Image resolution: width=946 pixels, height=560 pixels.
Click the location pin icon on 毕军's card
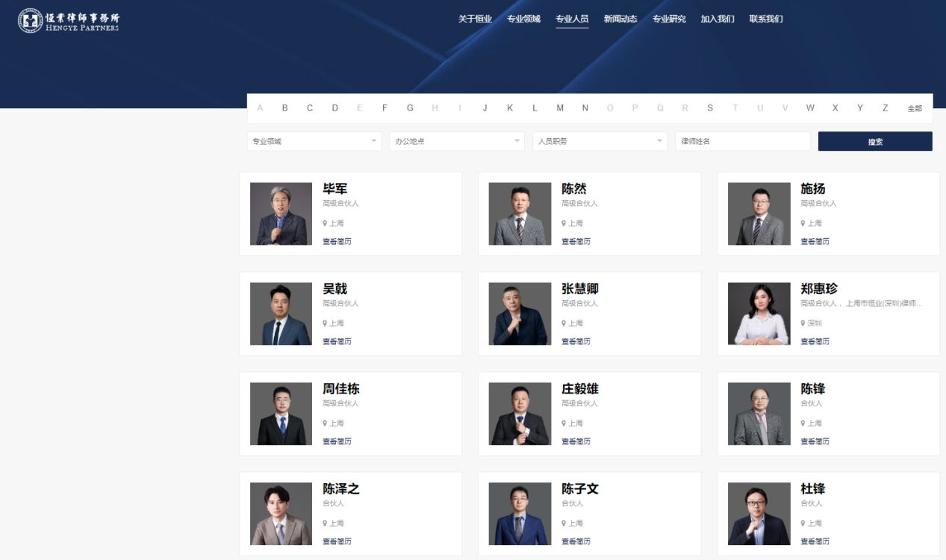(x=326, y=223)
